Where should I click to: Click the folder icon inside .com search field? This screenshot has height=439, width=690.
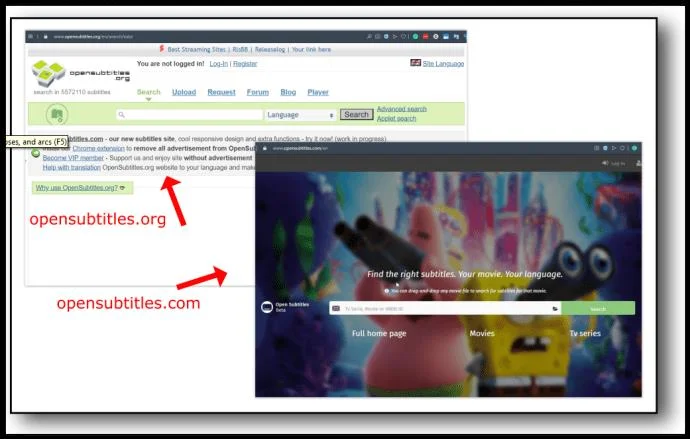coord(555,309)
